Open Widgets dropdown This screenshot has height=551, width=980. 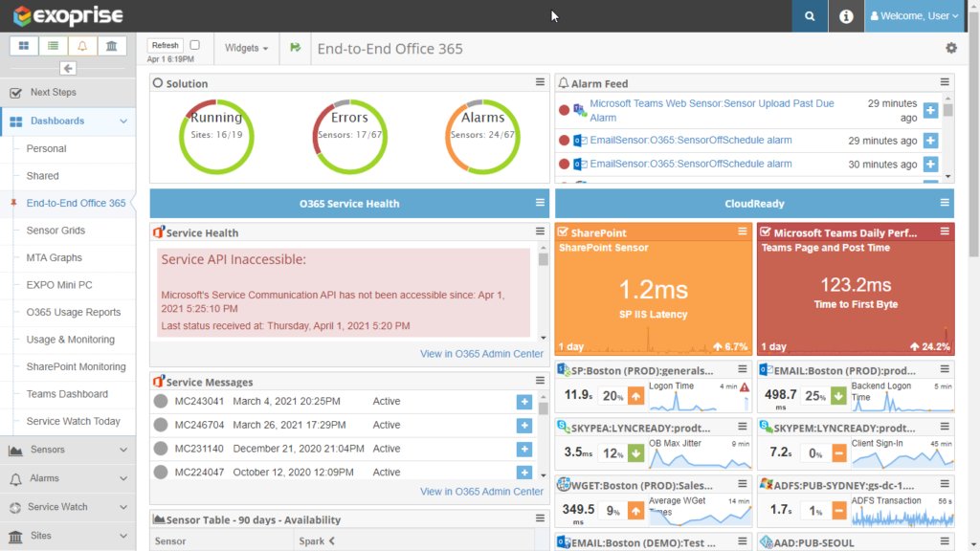coord(246,48)
